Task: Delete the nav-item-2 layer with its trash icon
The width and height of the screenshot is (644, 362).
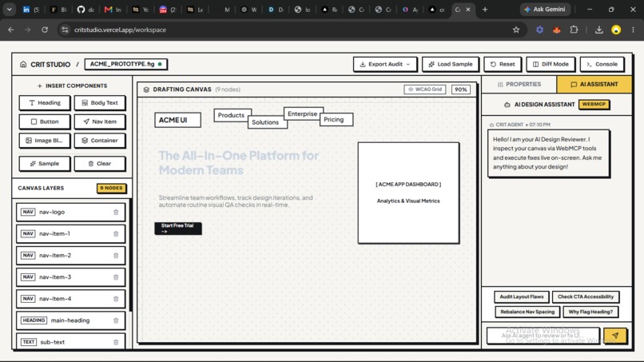Action: point(116,256)
